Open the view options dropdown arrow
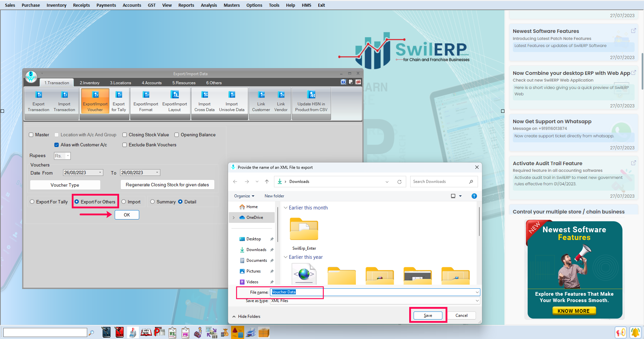This screenshot has width=644, height=339. [460, 196]
